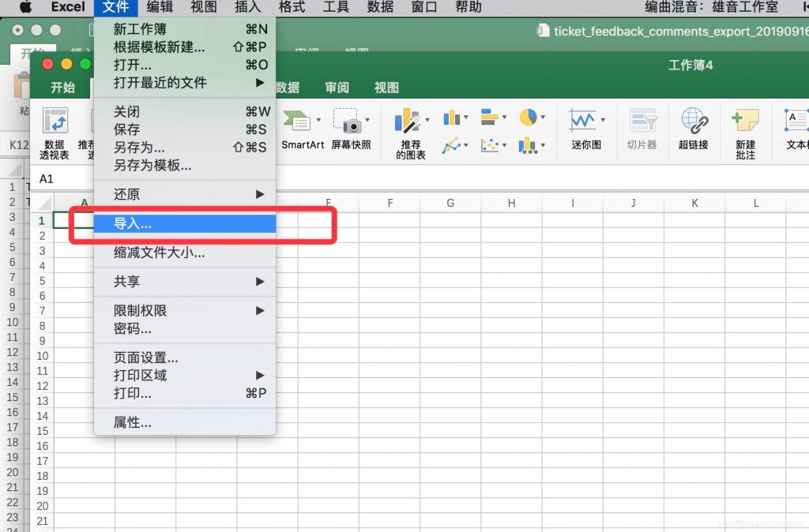
Task: Select column G header in 工作簿4
Action: pyautogui.click(x=450, y=203)
